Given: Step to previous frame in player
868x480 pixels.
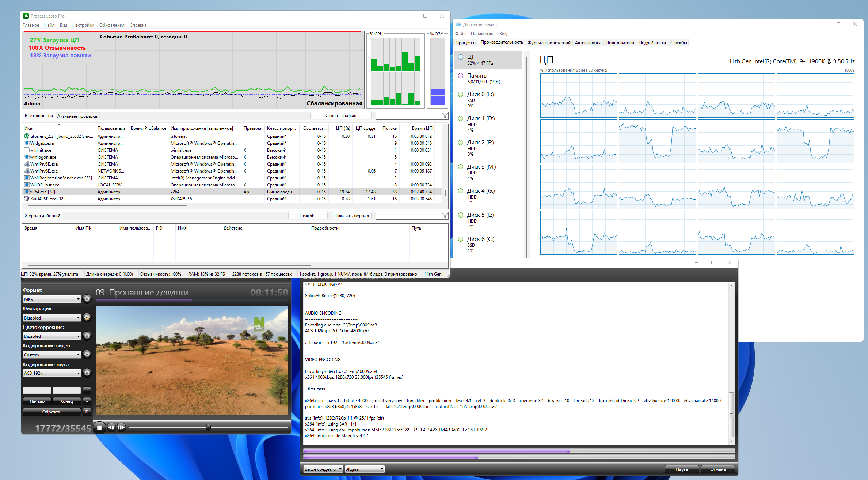Looking at the screenshot, I should [111, 427].
